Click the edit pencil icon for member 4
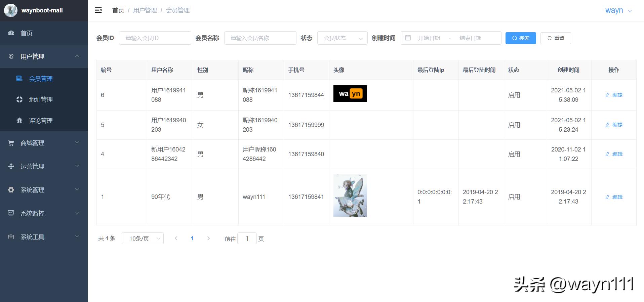This screenshot has width=644, height=302. 608,154
